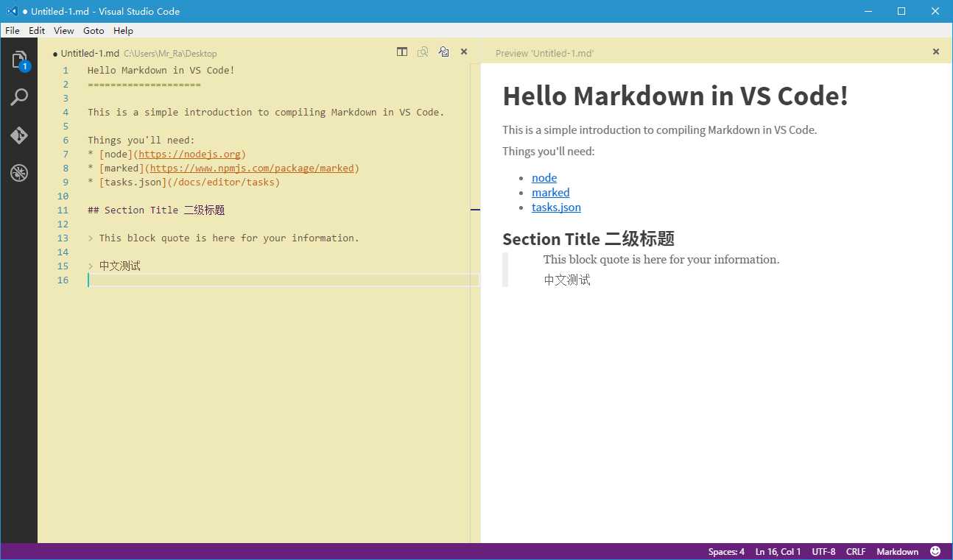
Task: Change encoding via UTF-8 status item
Action: (823, 552)
